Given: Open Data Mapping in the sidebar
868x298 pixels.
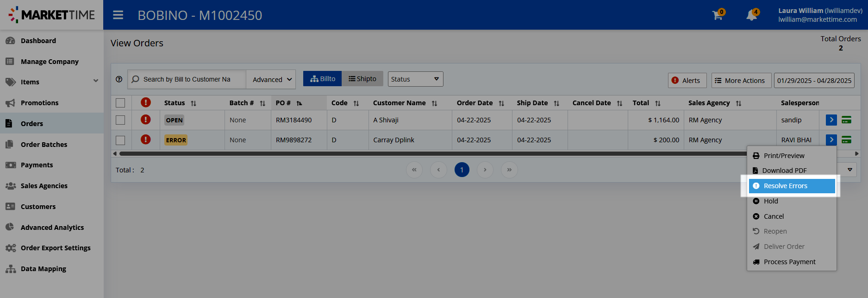Looking at the screenshot, I should [51, 269].
